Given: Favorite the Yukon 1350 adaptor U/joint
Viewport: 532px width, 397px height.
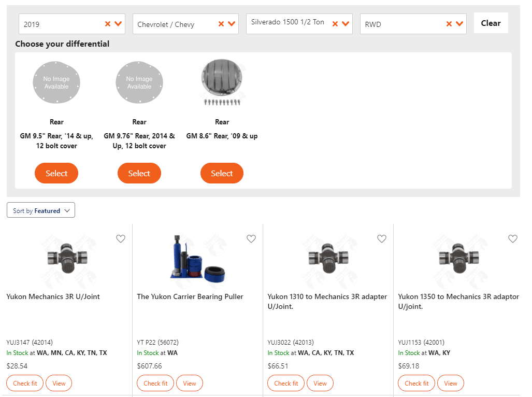Looking at the screenshot, I should 513,239.
